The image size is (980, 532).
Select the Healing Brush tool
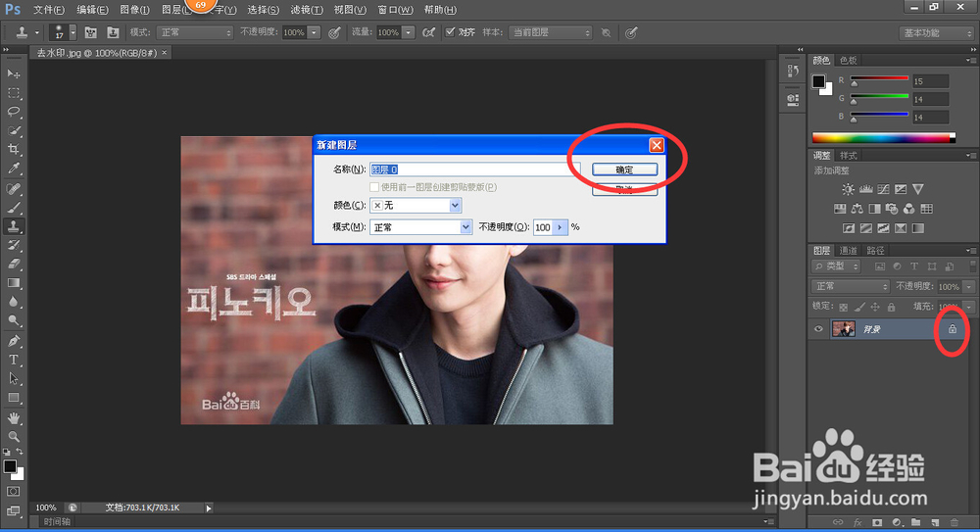click(x=13, y=188)
